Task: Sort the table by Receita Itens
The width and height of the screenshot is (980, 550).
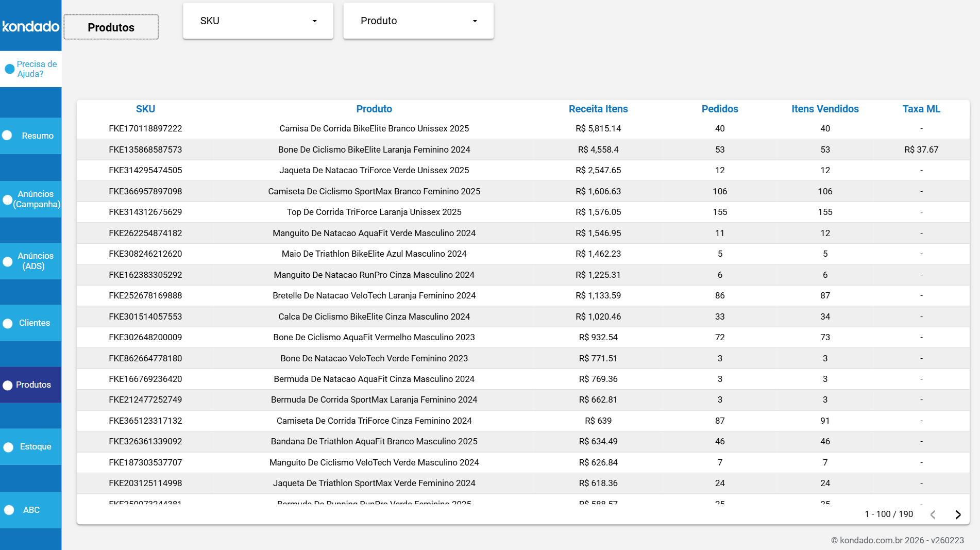Action: [598, 109]
